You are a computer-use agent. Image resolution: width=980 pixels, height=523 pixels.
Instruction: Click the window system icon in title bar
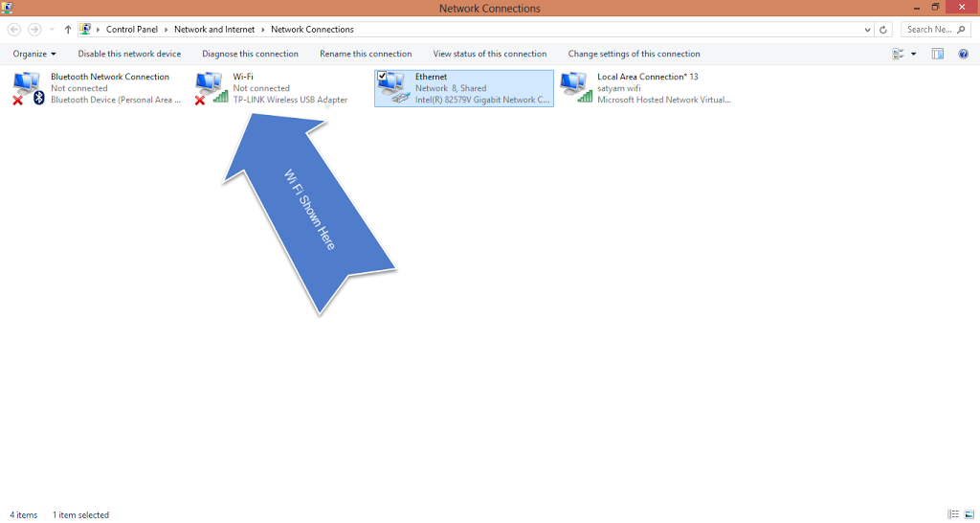pyautogui.click(x=7, y=8)
